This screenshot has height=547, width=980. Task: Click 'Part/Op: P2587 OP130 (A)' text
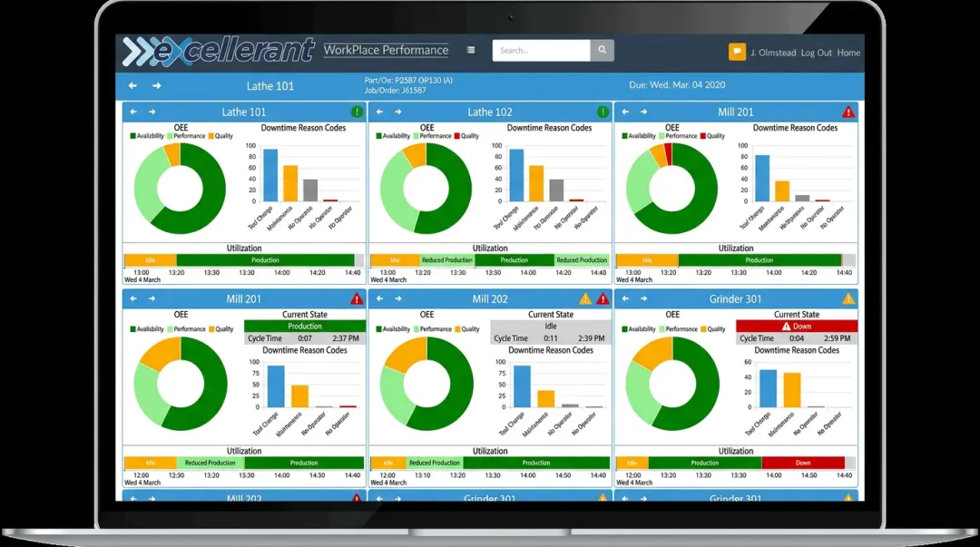click(408, 80)
